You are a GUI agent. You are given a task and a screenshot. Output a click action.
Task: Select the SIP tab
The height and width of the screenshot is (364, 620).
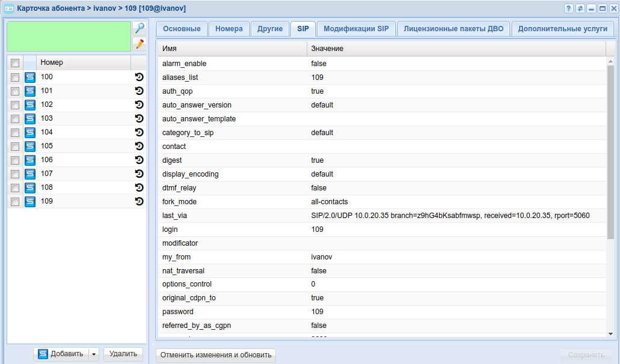coord(303,29)
